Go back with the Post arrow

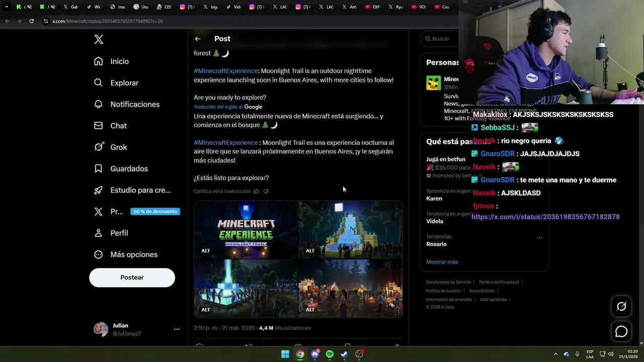point(198,39)
